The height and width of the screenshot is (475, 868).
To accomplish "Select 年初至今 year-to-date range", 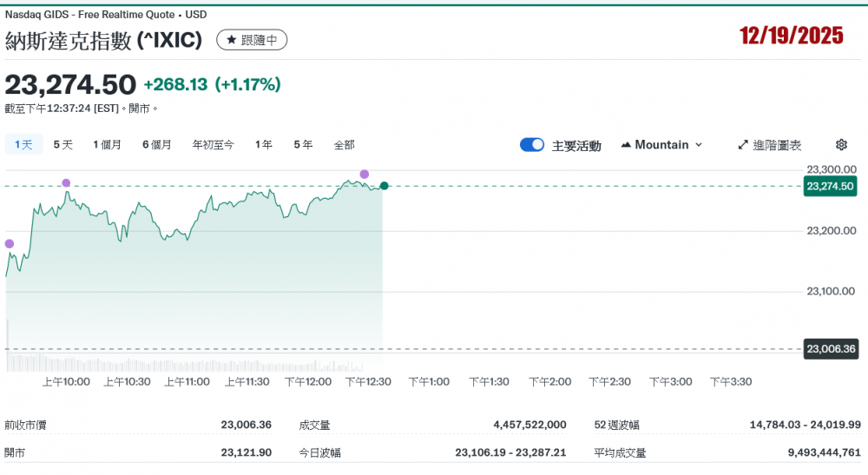I will [213, 145].
